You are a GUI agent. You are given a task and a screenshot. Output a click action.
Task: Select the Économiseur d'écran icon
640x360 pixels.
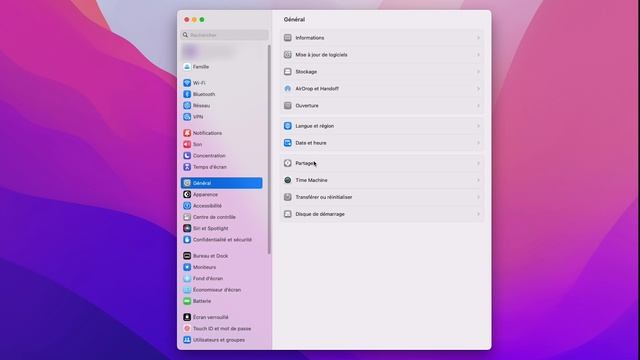pyautogui.click(x=187, y=290)
